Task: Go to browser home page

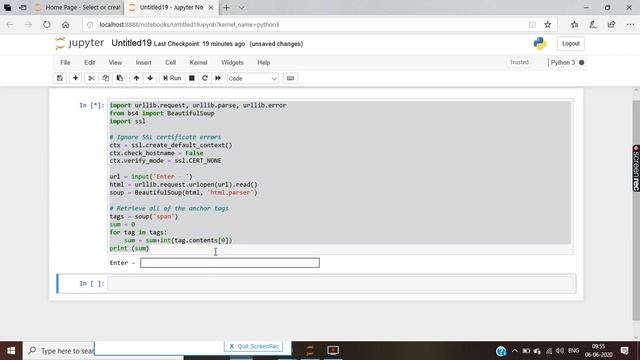Action: click(x=65, y=24)
